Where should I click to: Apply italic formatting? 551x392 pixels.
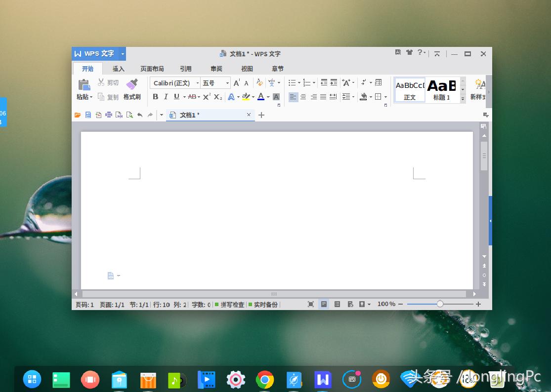point(166,97)
